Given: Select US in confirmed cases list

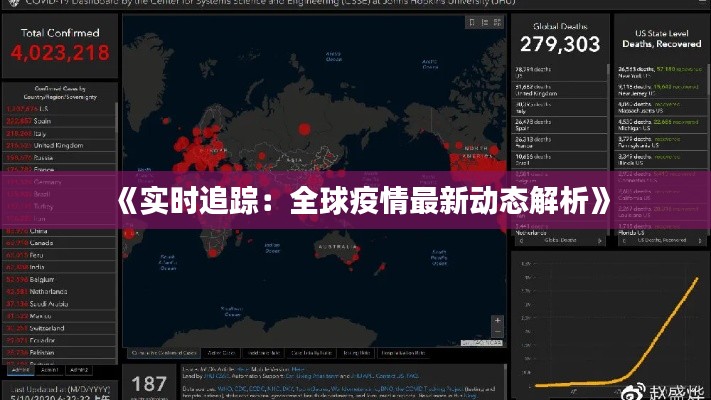Looking at the screenshot, I should point(59,109).
